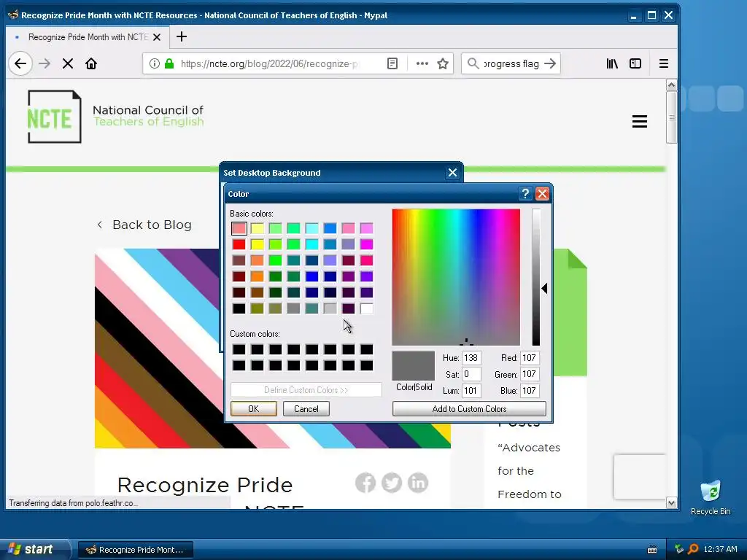Share post via LinkedIn icon

coord(418,483)
